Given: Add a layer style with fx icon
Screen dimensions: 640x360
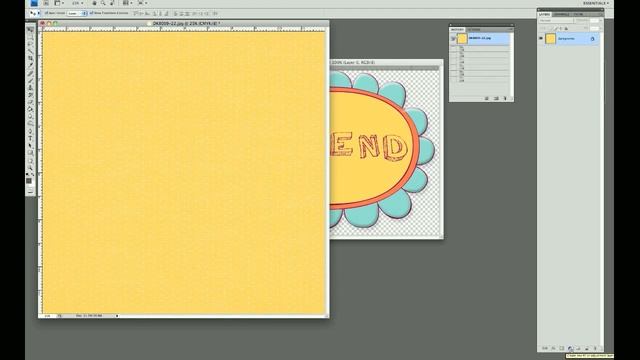Looking at the screenshot, I should [x=553, y=348].
